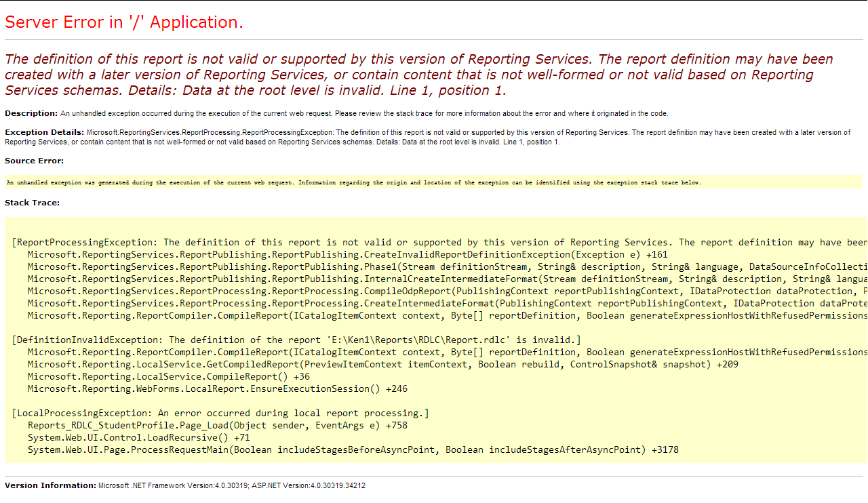The image size is (868, 503).
Task: Click the "Stack Trace:" heading
Action: pyautogui.click(x=32, y=203)
